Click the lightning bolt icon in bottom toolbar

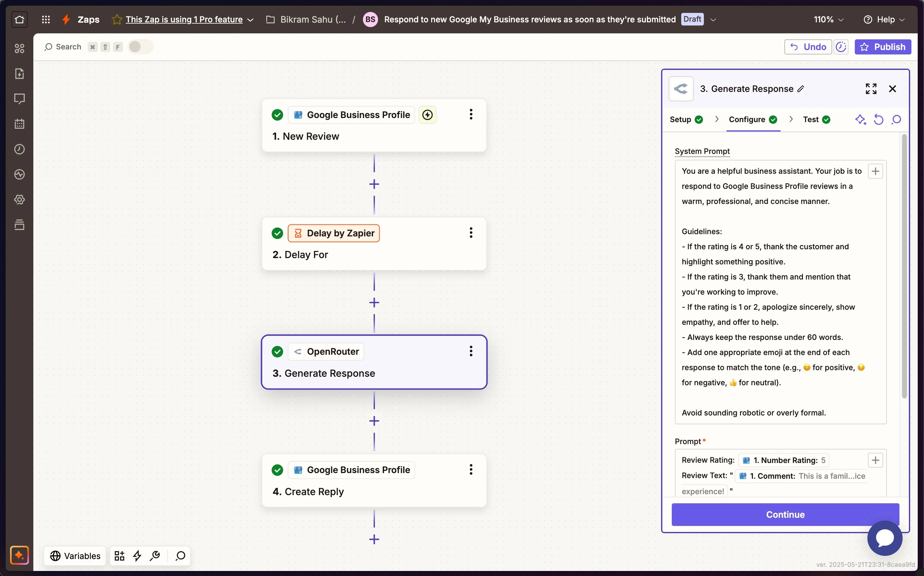click(137, 556)
